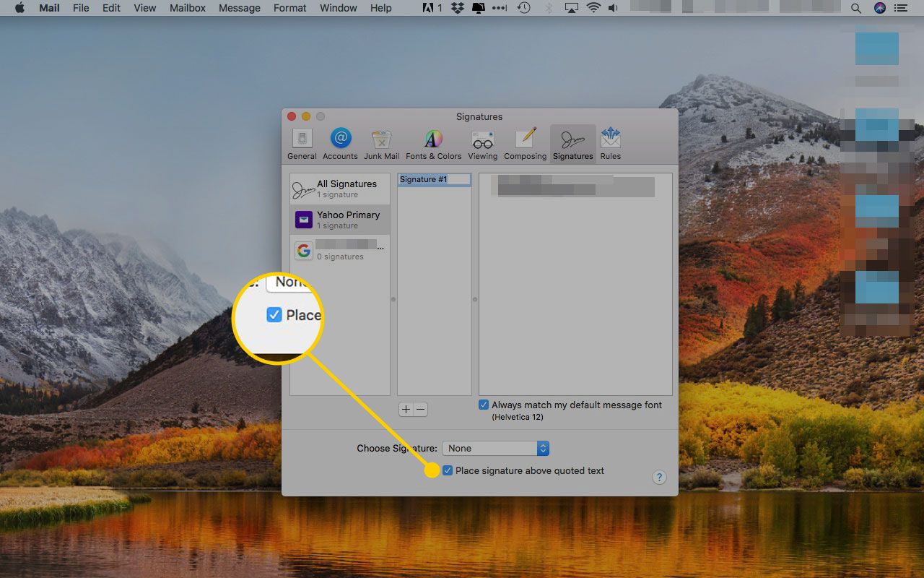924x578 pixels.
Task: Open the Accounts preferences pane
Action: pyautogui.click(x=340, y=144)
